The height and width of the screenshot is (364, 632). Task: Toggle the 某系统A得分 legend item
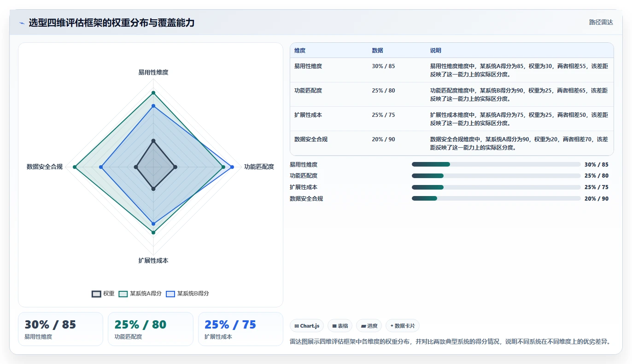pyautogui.click(x=140, y=294)
